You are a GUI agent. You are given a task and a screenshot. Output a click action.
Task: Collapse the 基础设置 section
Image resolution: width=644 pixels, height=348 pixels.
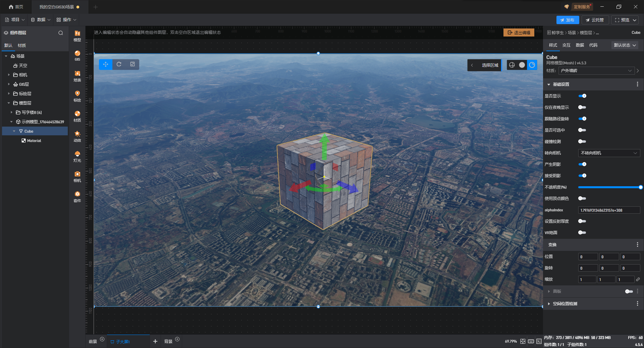549,84
